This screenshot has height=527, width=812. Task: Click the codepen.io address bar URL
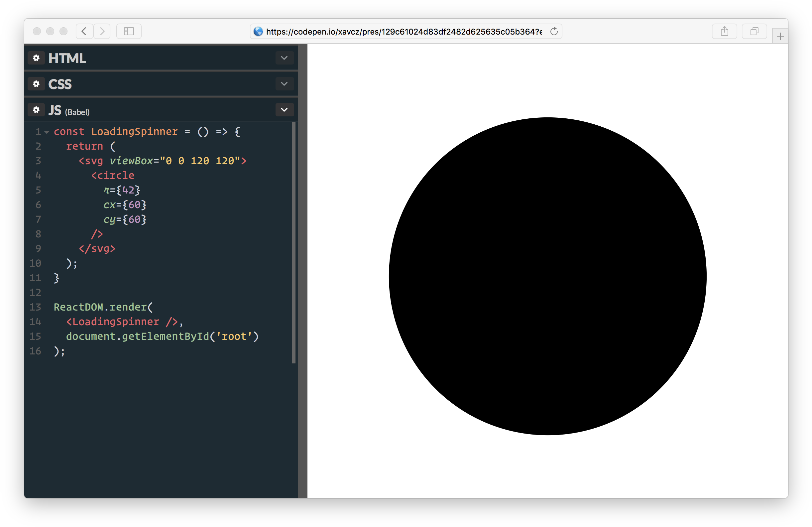[x=403, y=31]
